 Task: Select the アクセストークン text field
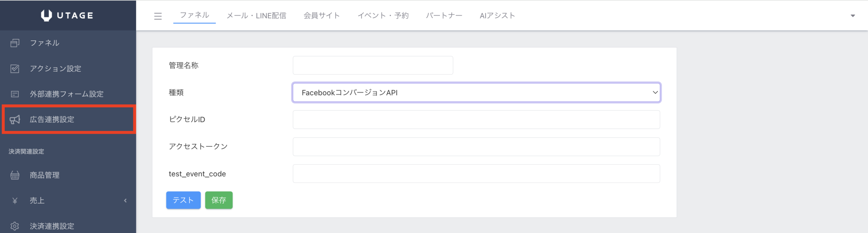(476, 147)
